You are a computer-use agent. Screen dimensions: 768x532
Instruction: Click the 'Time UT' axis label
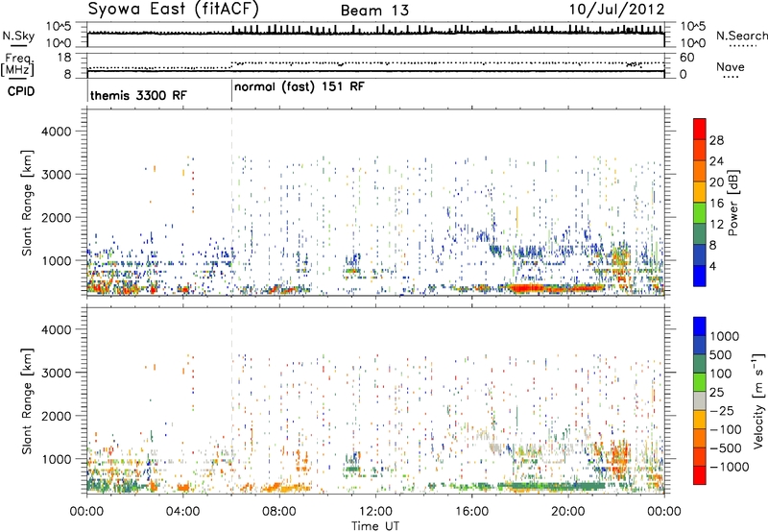pyautogui.click(x=375, y=526)
